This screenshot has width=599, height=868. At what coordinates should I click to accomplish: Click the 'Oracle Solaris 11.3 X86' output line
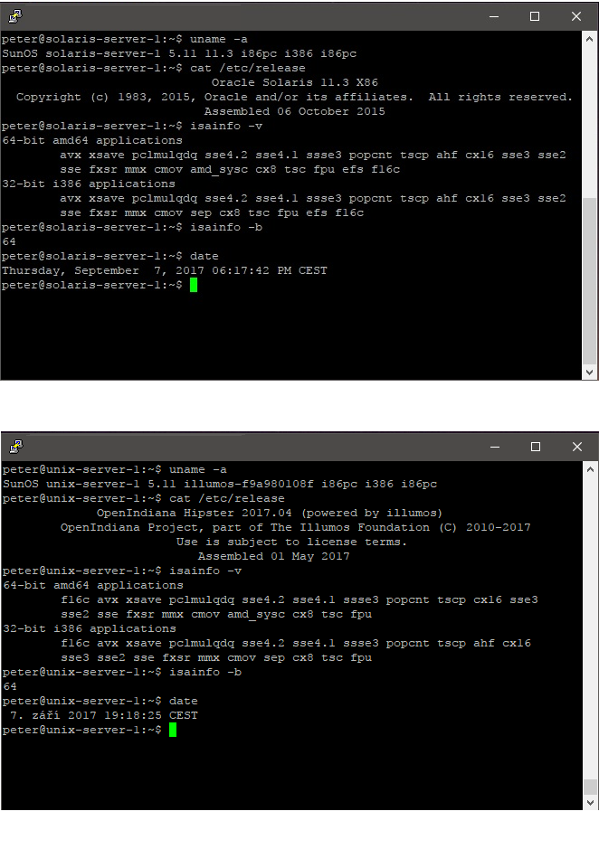coord(295,82)
